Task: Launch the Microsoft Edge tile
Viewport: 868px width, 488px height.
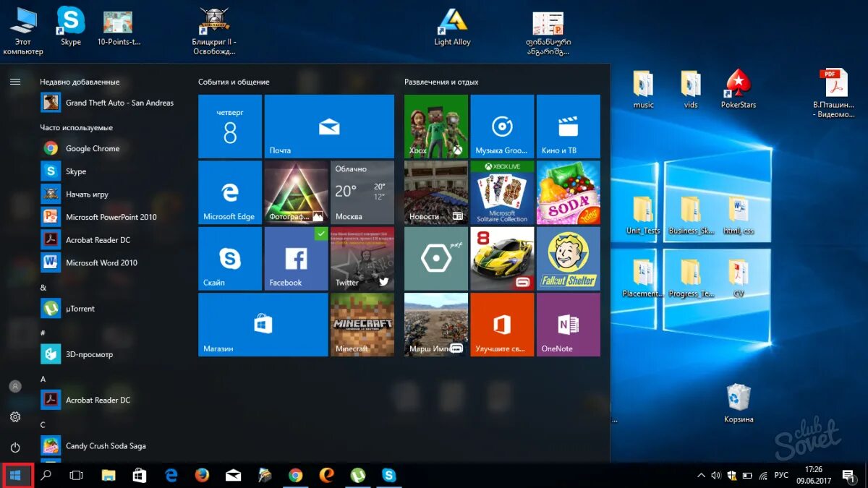Action: click(230, 192)
